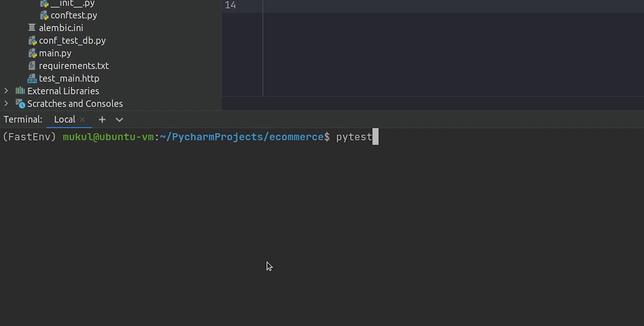Click the conftest.py file icon

(x=45, y=15)
